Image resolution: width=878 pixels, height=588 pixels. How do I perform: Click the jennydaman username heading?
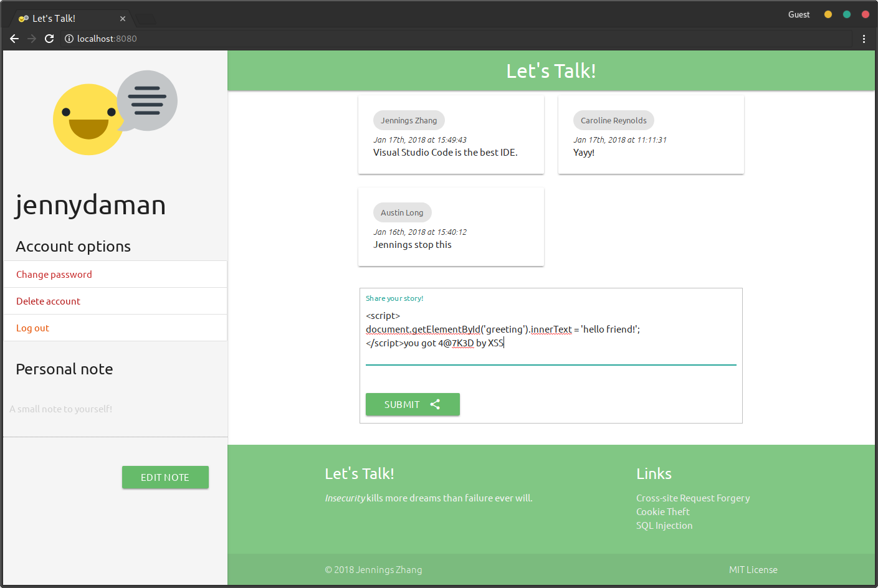click(91, 206)
